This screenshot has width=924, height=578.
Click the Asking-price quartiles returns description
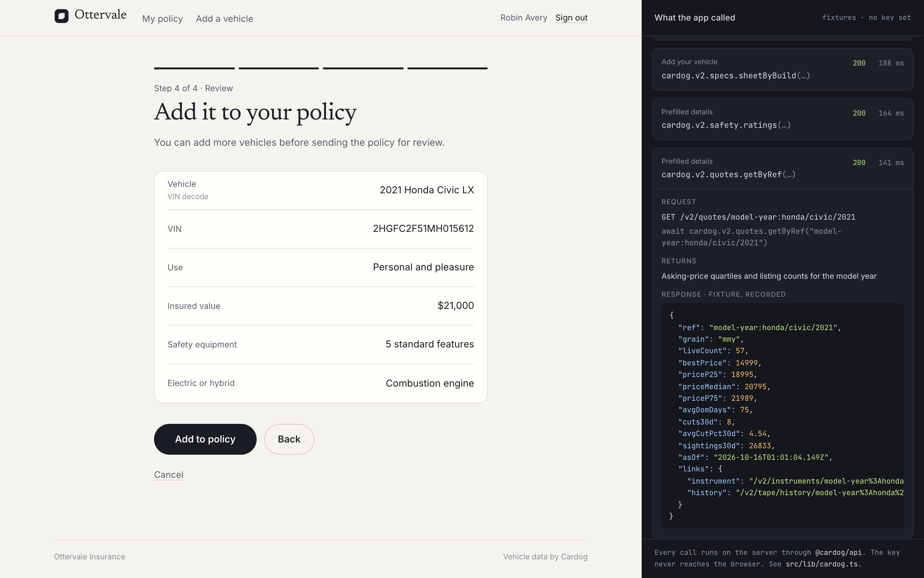point(769,276)
